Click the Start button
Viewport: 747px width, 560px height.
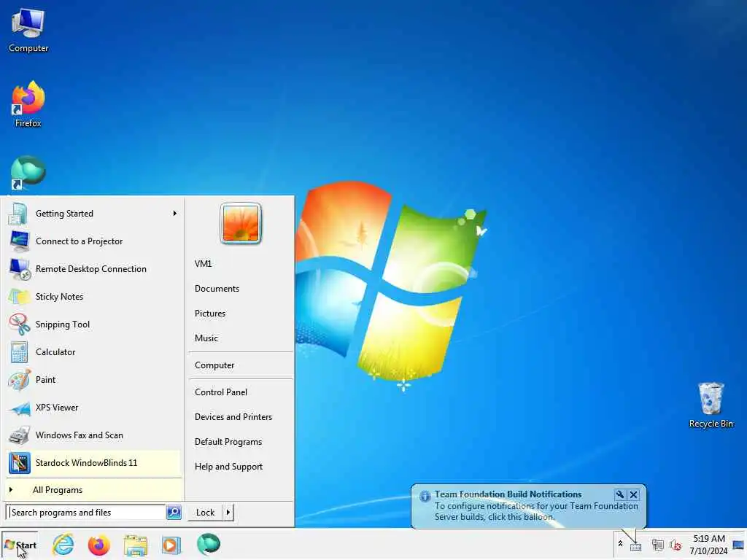pos(20,545)
